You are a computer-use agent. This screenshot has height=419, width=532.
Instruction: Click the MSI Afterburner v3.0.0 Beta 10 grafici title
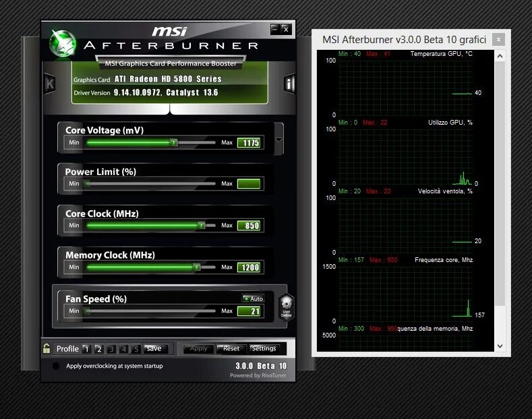[404, 40]
